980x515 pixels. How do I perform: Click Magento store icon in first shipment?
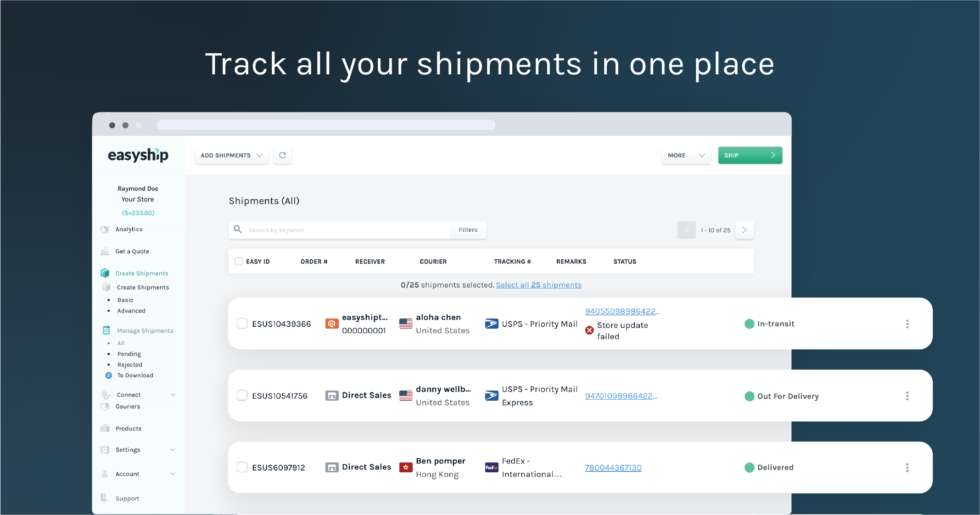(x=331, y=324)
